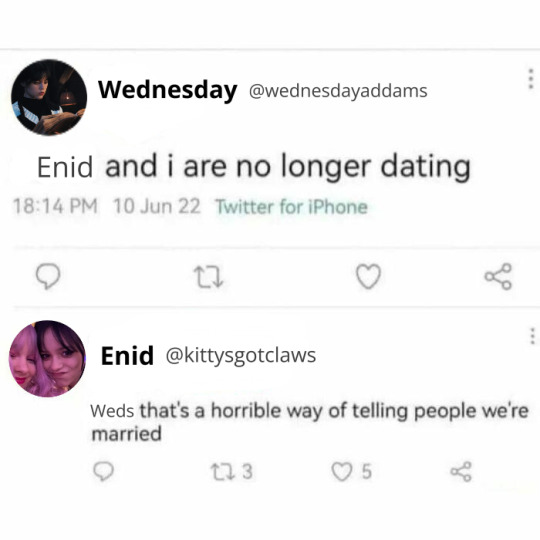Reply to Enid's tweet

click(x=103, y=471)
